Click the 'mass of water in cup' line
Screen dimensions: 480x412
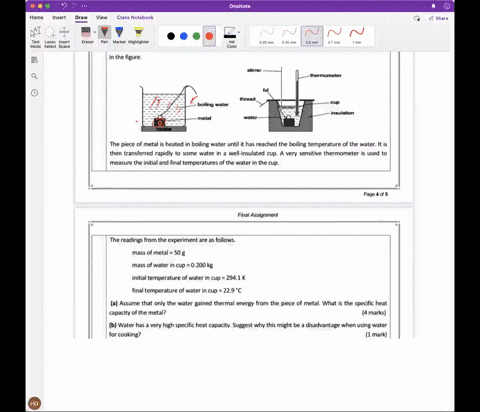coord(172,265)
